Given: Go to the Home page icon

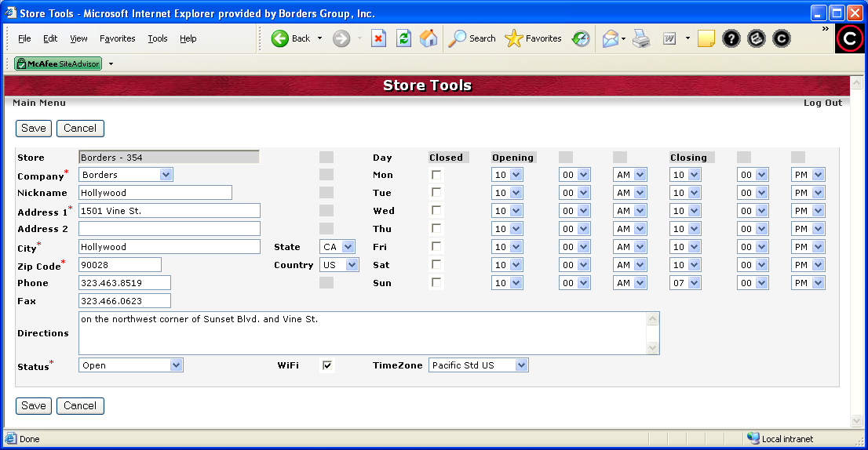Looking at the screenshot, I should [429, 38].
